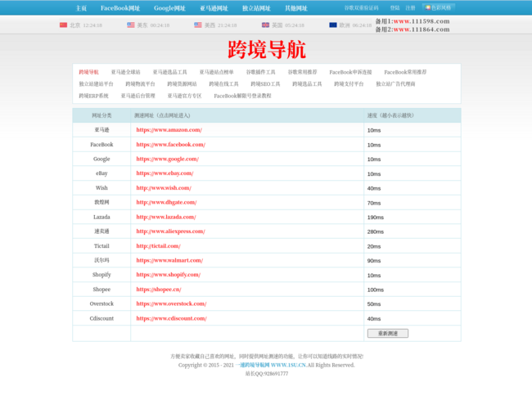The image size is (532, 409).
Task: Open the https://www.walmart.com/ link
Action: click(x=169, y=260)
